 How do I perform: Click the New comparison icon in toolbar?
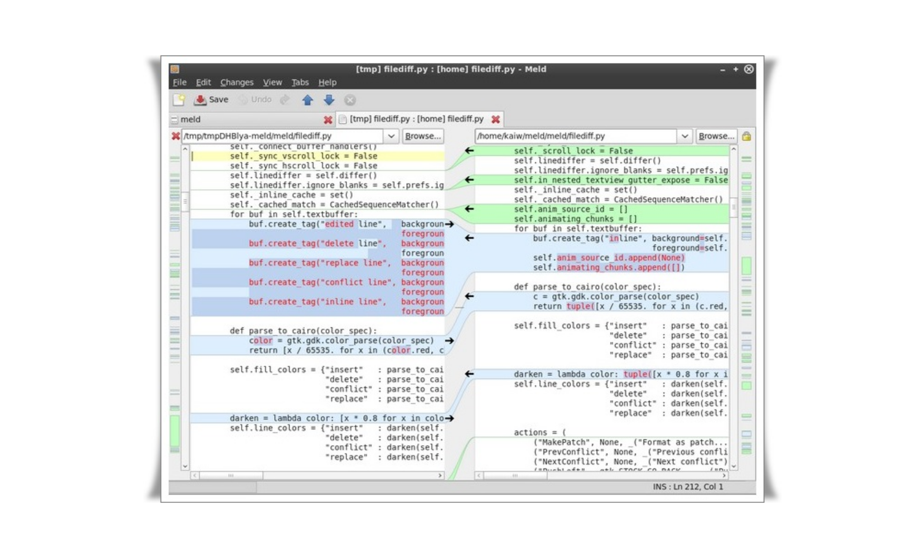coord(179,100)
